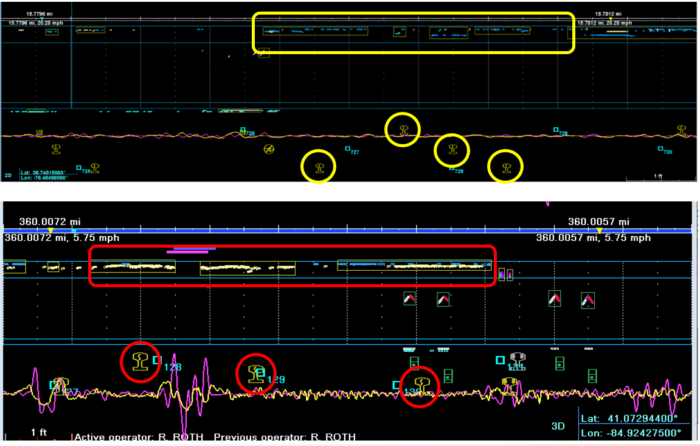
Task: Select the third red-white chevron indication from left
Action: (554, 298)
